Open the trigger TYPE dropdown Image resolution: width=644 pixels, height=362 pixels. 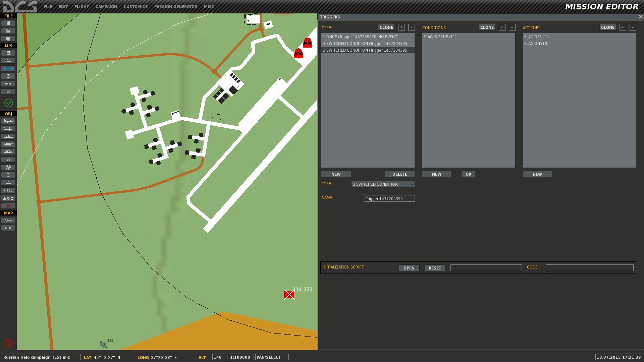(x=383, y=184)
